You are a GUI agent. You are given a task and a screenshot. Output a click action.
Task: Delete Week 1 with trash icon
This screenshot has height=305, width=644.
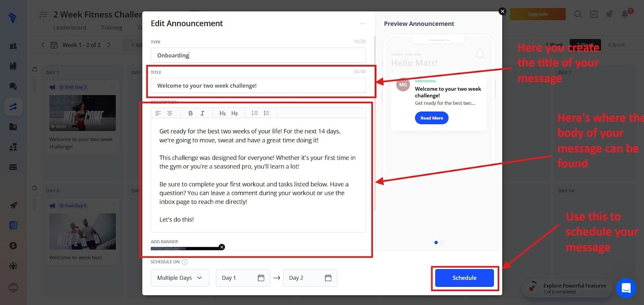(35, 69)
